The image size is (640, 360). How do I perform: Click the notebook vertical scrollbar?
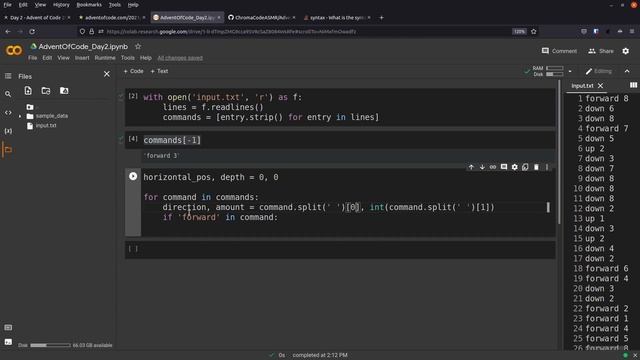[559, 152]
